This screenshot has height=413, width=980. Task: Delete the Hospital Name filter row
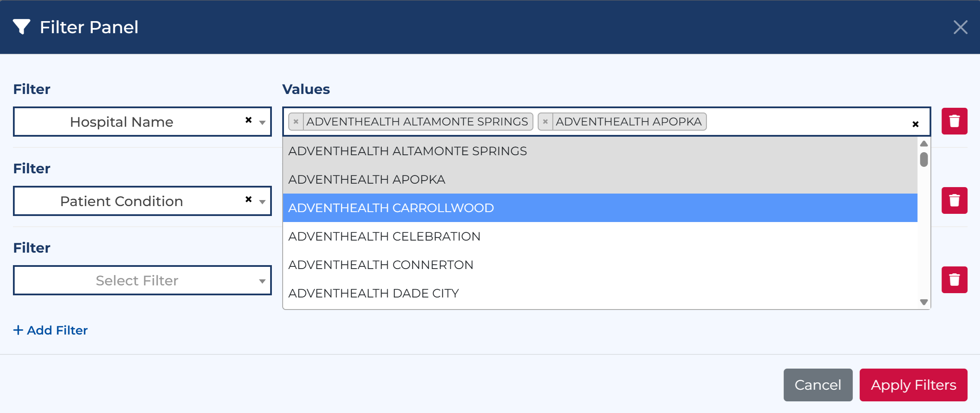pos(954,121)
